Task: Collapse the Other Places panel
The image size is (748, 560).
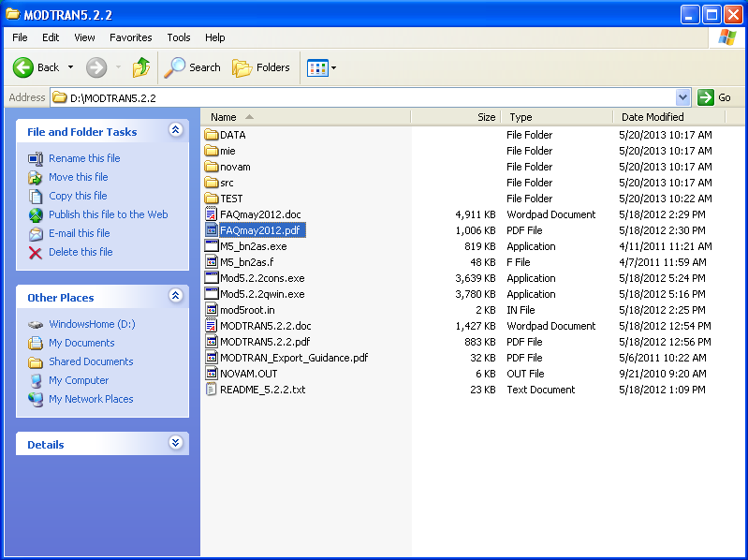Action: pyautogui.click(x=176, y=296)
